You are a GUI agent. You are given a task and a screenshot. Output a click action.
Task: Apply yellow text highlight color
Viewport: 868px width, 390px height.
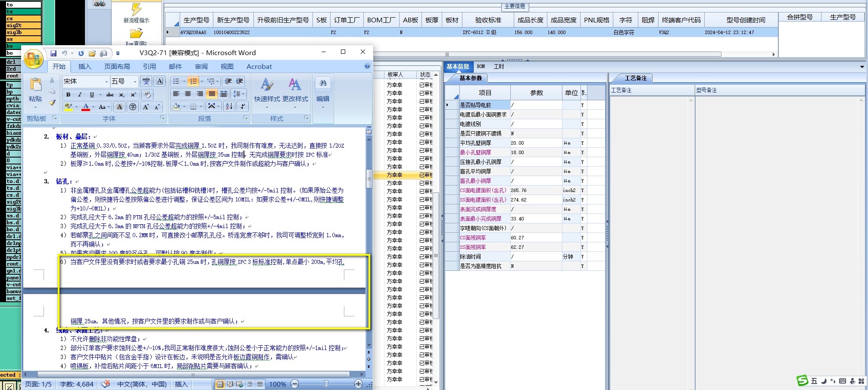tap(68, 107)
